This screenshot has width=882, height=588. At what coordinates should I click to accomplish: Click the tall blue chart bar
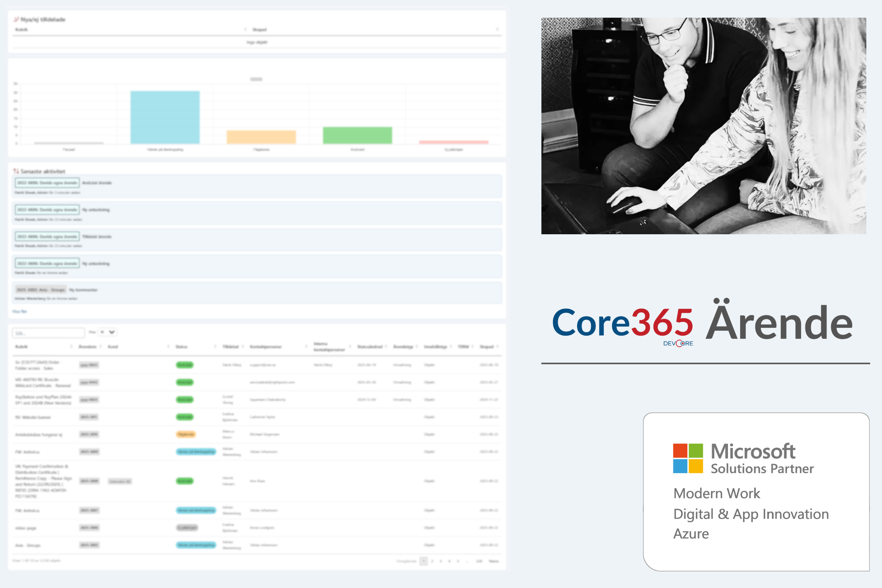(165, 117)
